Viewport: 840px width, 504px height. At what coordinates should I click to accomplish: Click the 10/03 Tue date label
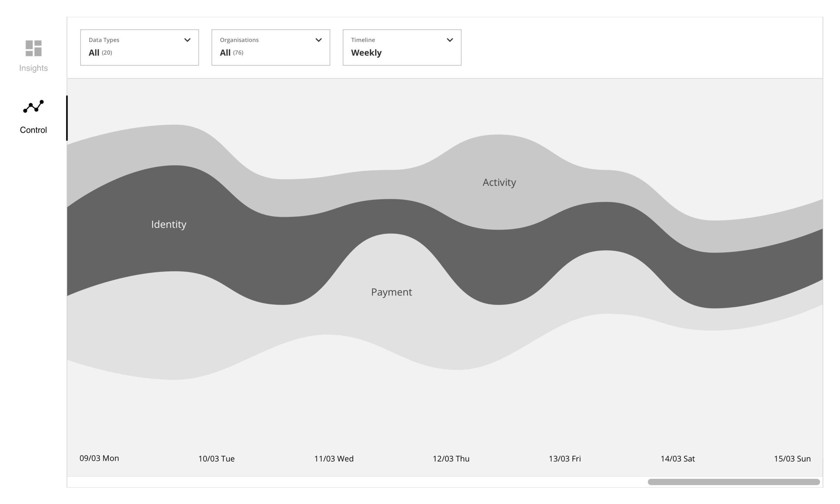coord(216,459)
